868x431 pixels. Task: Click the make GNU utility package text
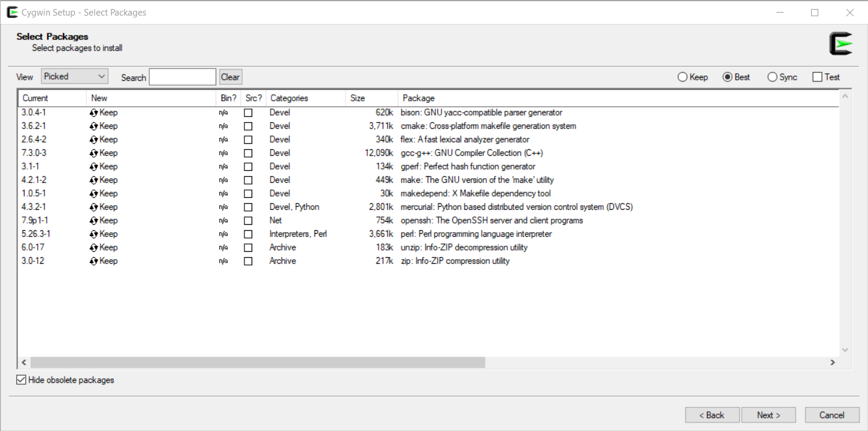coord(477,180)
